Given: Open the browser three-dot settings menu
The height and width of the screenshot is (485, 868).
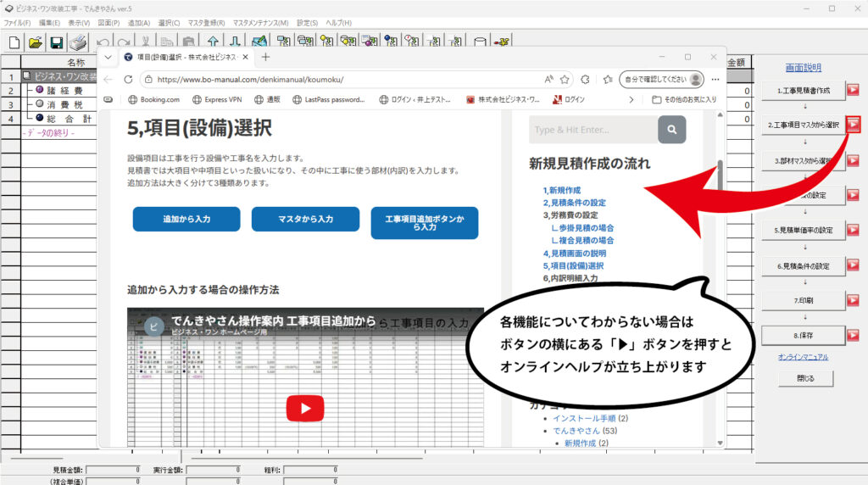Looking at the screenshot, I should point(715,79).
